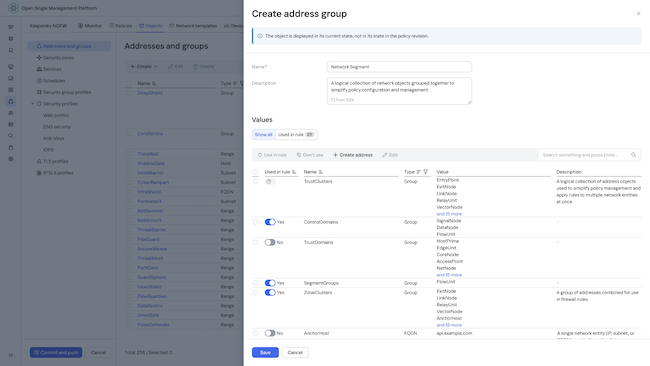This screenshot has height=366, width=650.
Task: Check the select-all checkbox in values table
Action: pyautogui.click(x=255, y=172)
